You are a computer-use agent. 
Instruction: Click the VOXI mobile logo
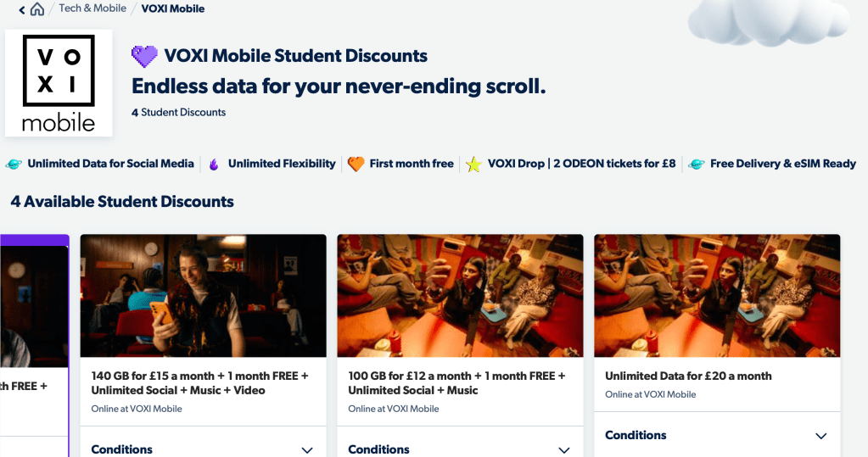(59, 83)
